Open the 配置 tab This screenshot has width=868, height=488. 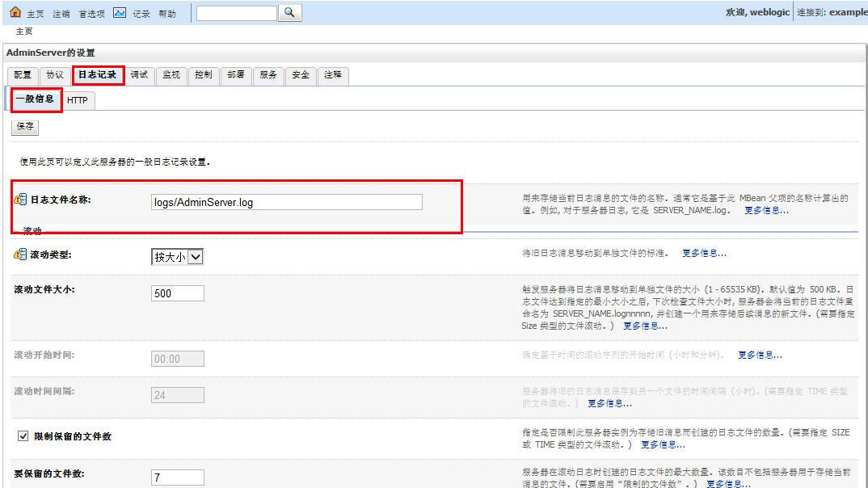click(x=23, y=75)
